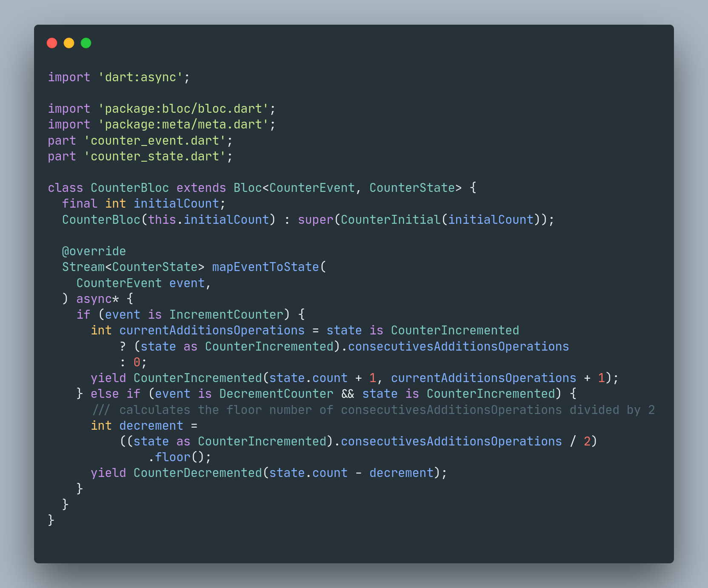The image size is (708, 588).
Task: Click the 'counter_state.dart' part string
Action: pyautogui.click(x=155, y=156)
